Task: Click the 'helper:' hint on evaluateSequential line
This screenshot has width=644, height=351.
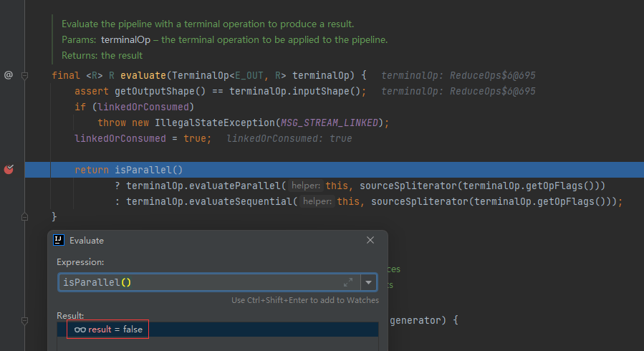Action: point(319,202)
